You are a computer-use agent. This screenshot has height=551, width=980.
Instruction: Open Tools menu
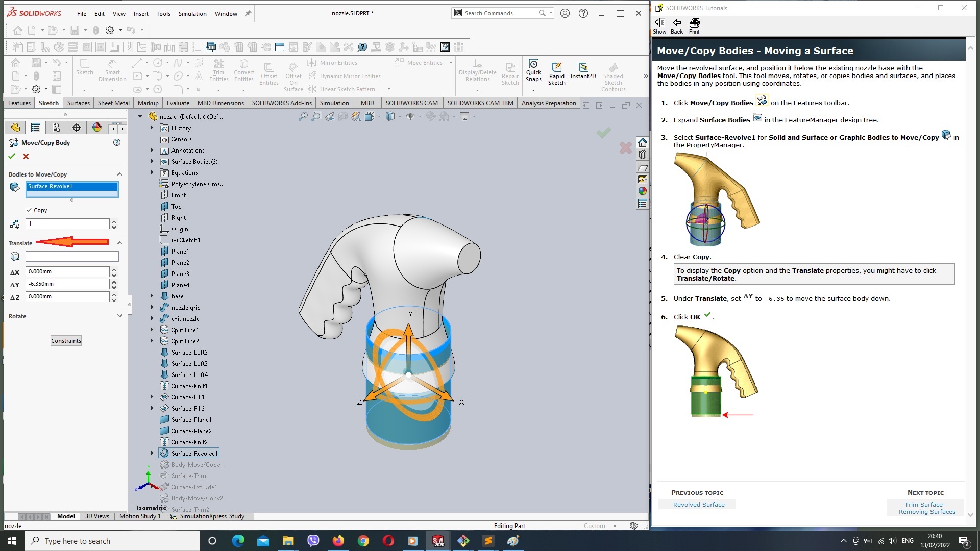click(x=163, y=14)
